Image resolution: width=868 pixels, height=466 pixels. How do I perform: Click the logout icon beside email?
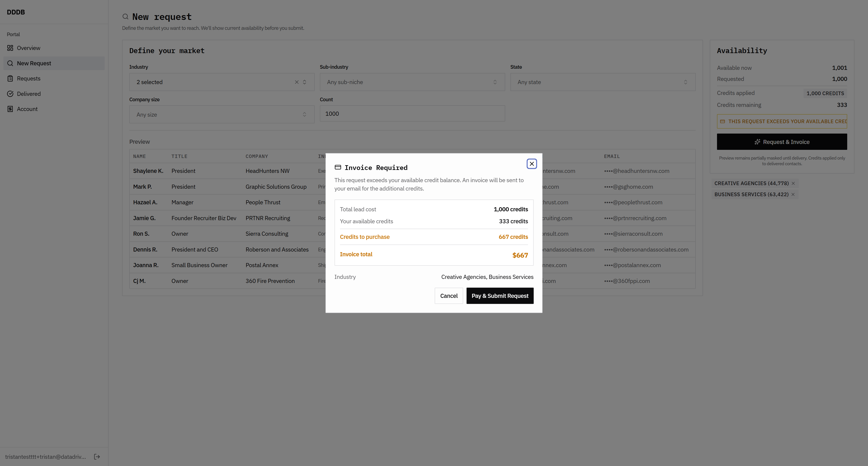pyautogui.click(x=97, y=457)
